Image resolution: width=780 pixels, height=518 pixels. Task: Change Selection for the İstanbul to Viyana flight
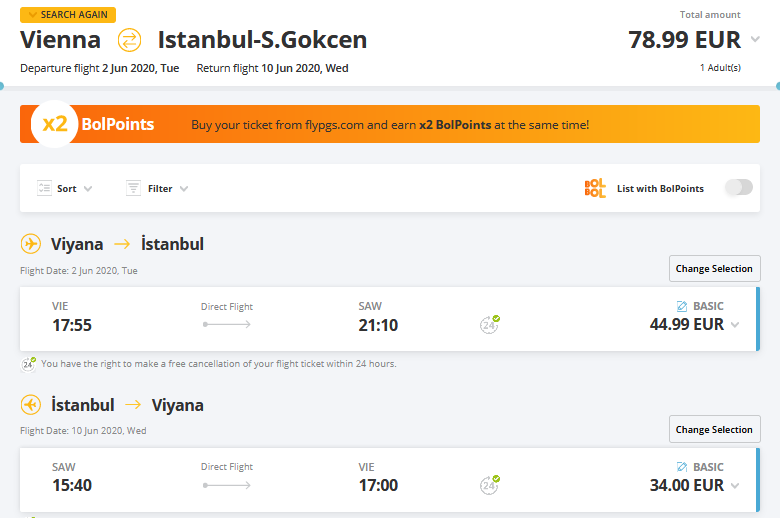pos(714,429)
